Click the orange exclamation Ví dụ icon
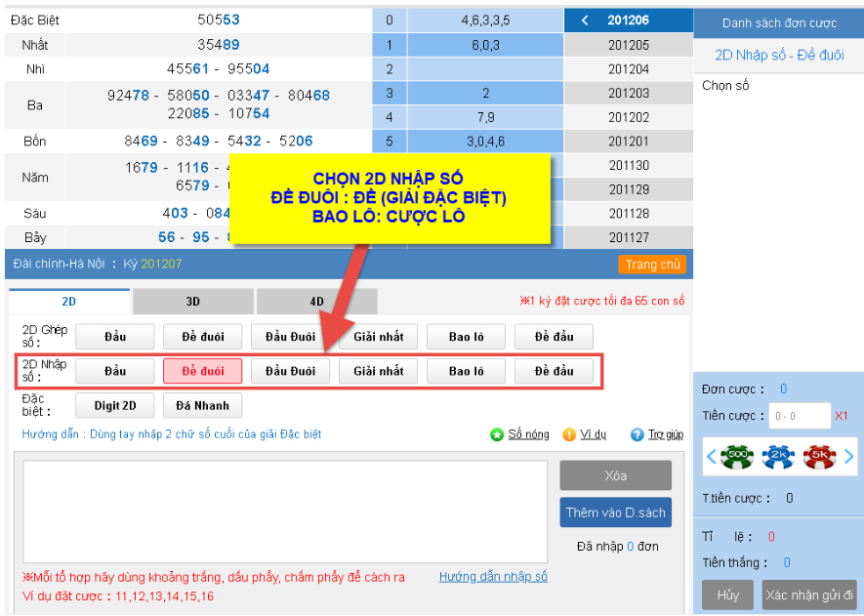The width and height of the screenshot is (864, 616). (569, 434)
